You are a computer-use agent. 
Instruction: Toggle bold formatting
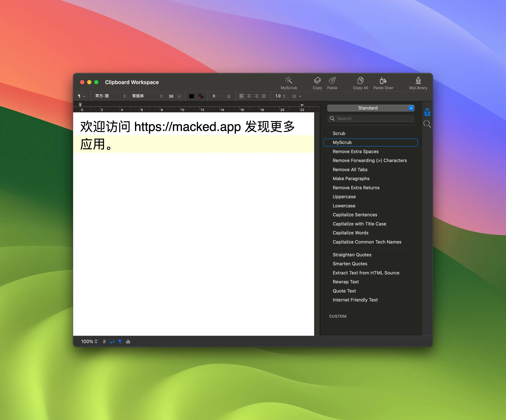[214, 96]
